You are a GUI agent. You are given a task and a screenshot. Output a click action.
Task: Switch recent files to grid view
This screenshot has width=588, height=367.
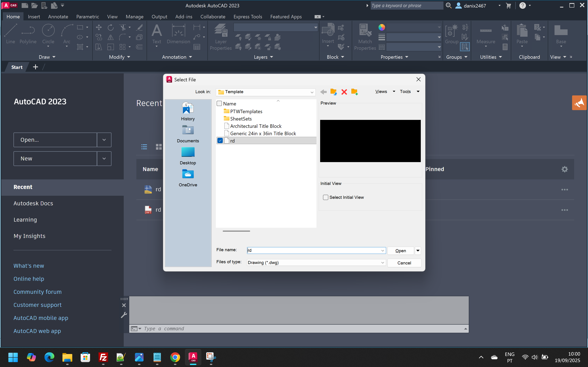tap(159, 147)
